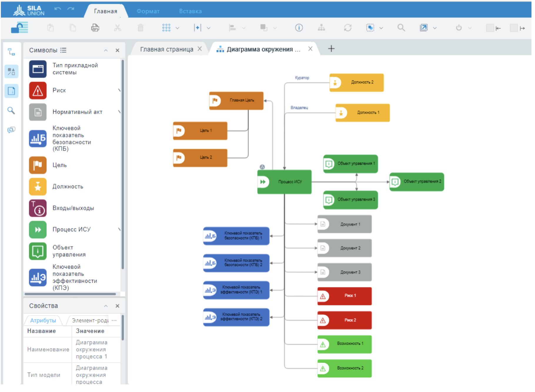Screen dimensions: 535x392
Task: Collapse the Свойства panel chevron
Action: click(106, 306)
